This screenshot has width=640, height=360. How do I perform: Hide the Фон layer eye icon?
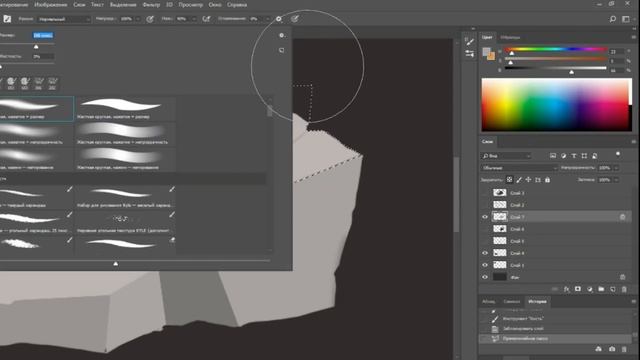click(x=485, y=277)
